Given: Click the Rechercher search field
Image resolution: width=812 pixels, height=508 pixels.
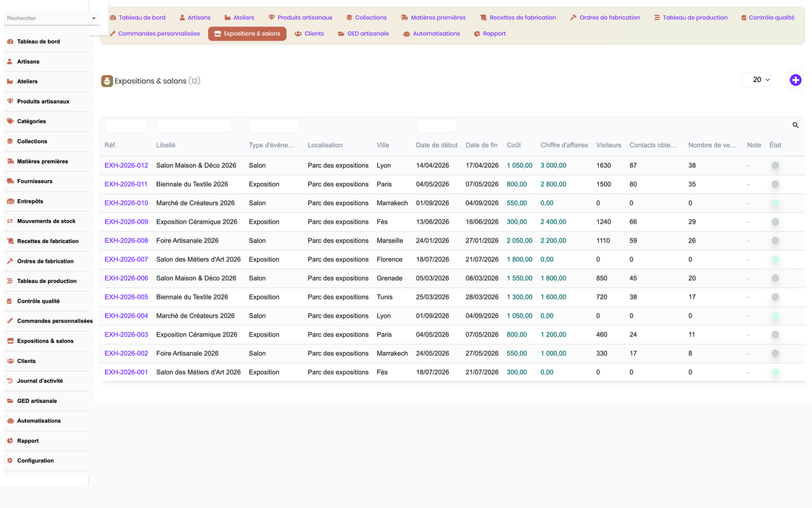Looking at the screenshot, I should pos(47,18).
